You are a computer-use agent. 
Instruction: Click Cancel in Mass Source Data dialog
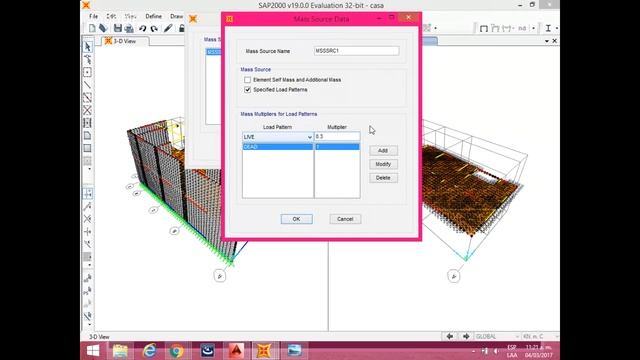pyautogui.click(x=345, y=219)
